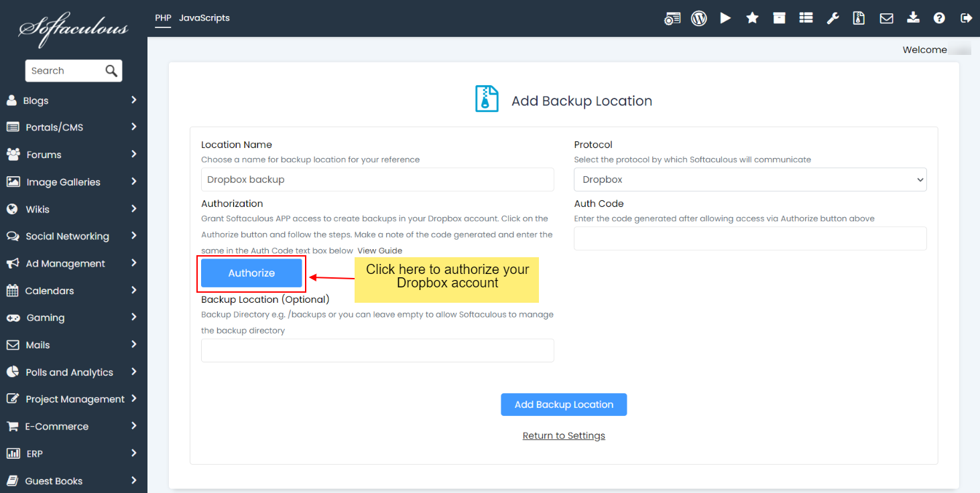
Task: Click the Wikis globe icon
Action: coord(12,209)
